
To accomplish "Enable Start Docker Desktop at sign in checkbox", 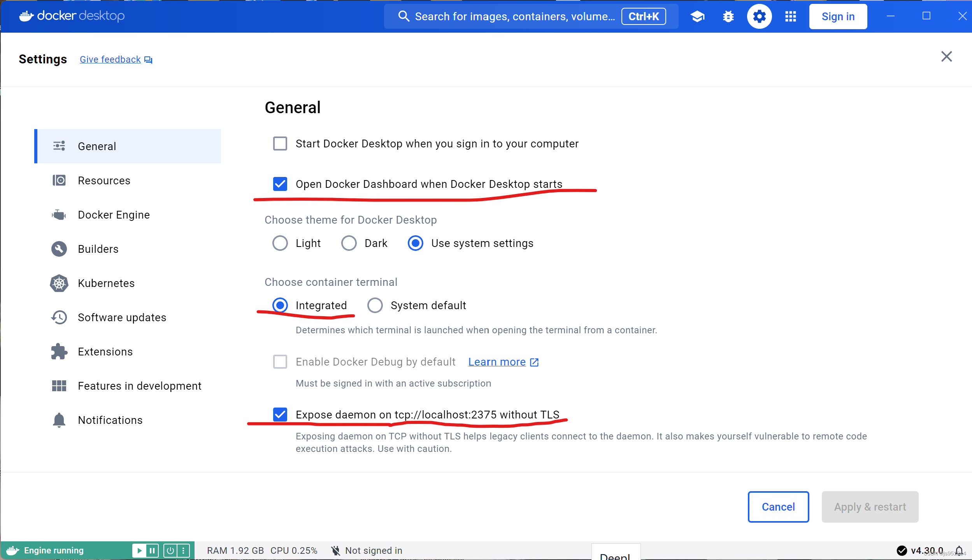I will pos(280,143).
